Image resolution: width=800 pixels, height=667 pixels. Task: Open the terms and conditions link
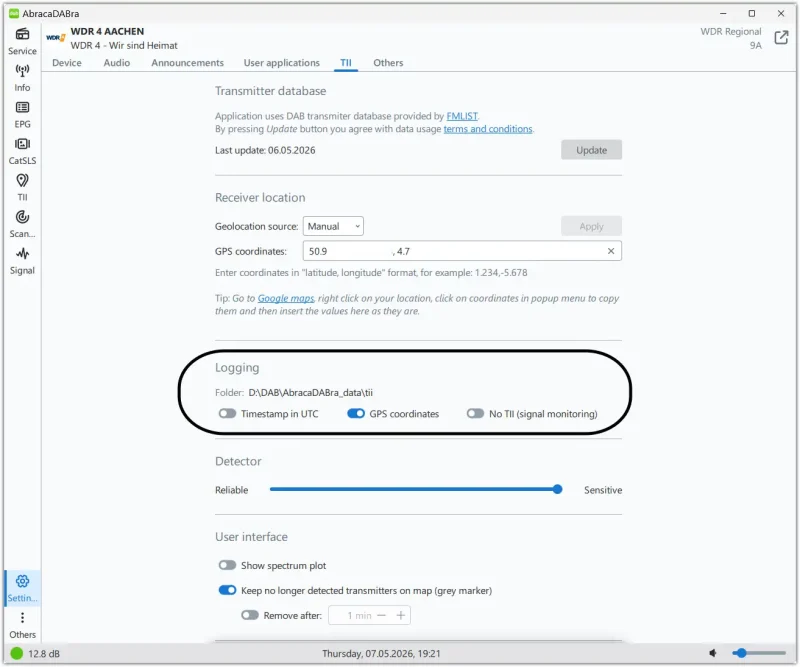(x=488, y=129)
